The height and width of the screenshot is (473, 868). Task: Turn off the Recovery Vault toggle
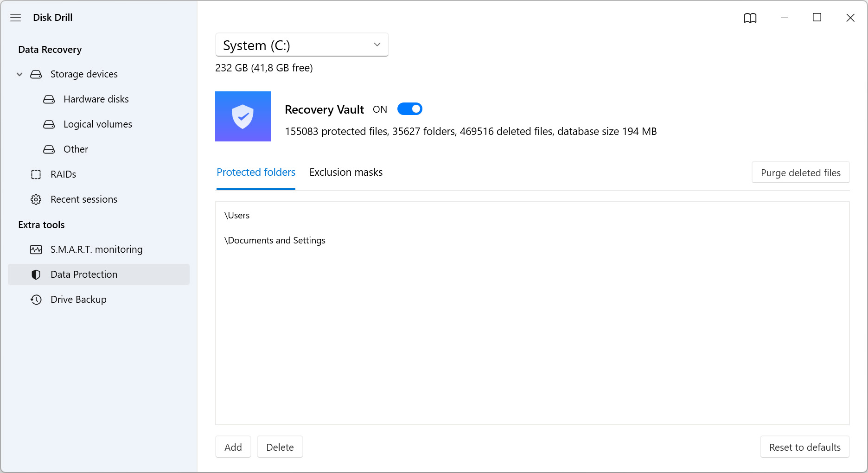410,109
